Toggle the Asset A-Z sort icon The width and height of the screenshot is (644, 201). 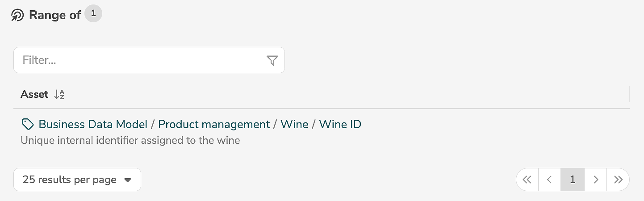coord(59,95)
